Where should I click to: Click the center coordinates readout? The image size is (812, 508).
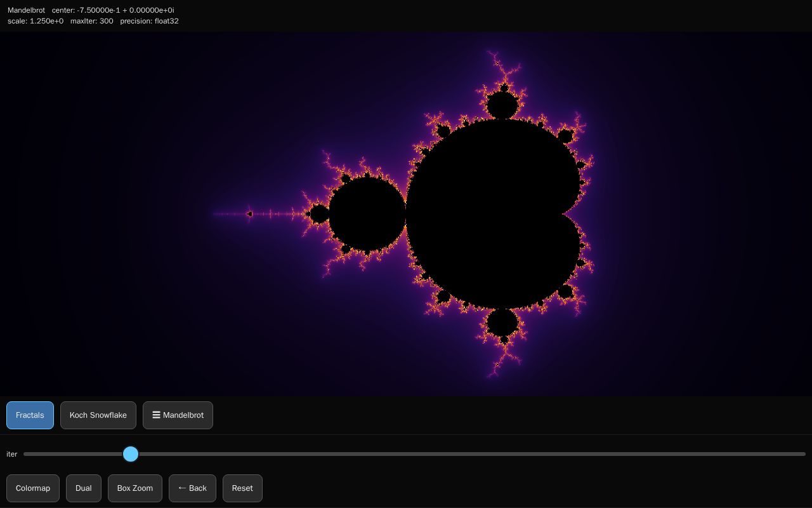[113, 10]
